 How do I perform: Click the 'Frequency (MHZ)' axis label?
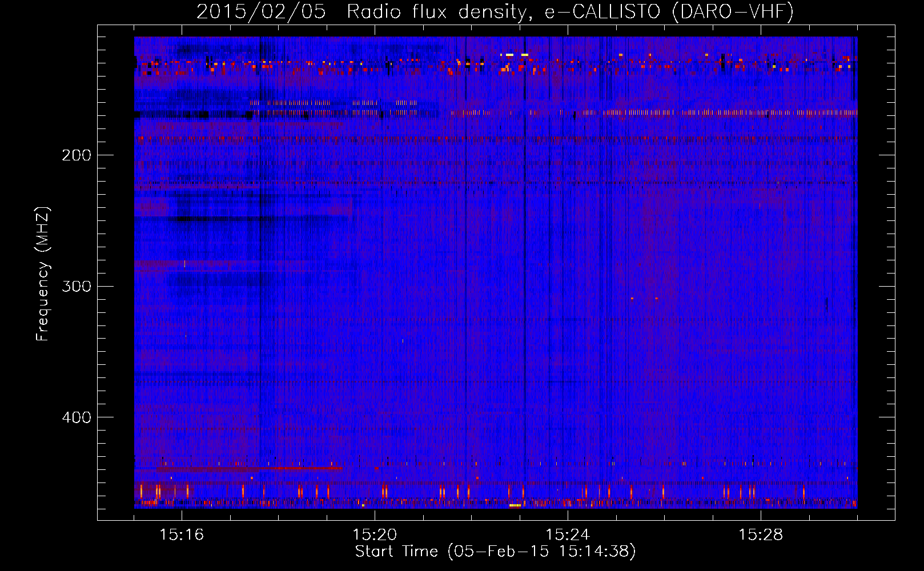[x=43, y=274]
